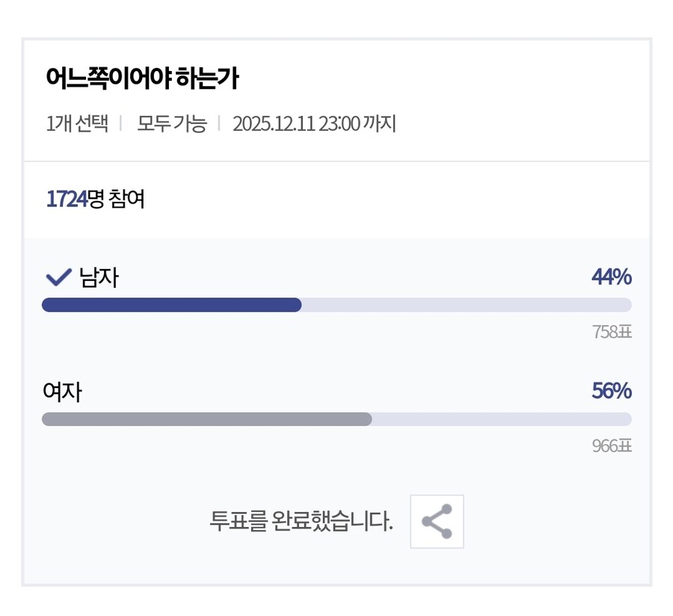Click the 투표를 완료했습니다 message

click(302, 522)
